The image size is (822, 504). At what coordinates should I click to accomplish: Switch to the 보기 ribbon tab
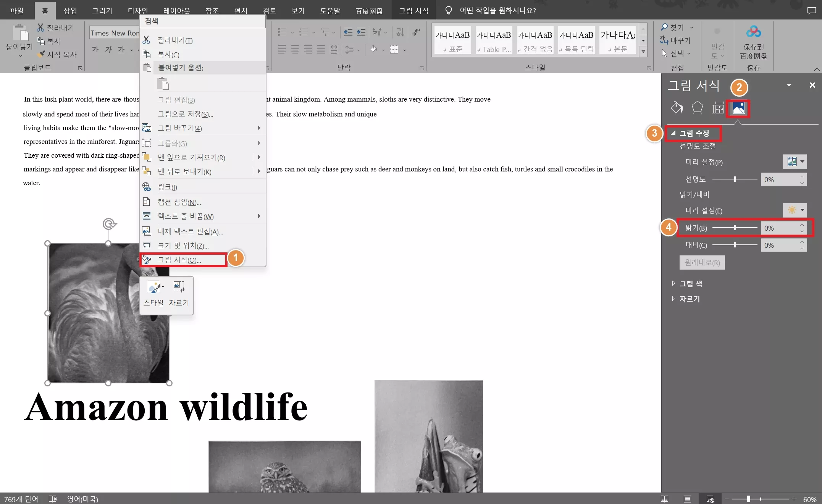point(297,10)
